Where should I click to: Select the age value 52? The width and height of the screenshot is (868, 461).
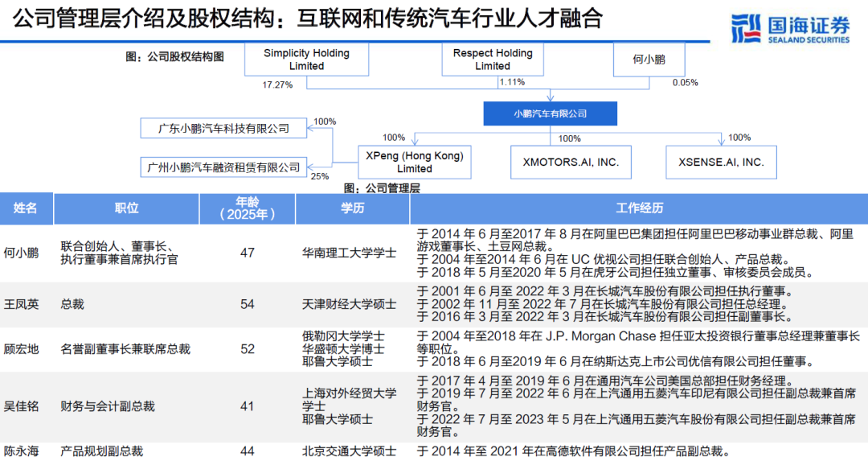click(x=248, y=349)
